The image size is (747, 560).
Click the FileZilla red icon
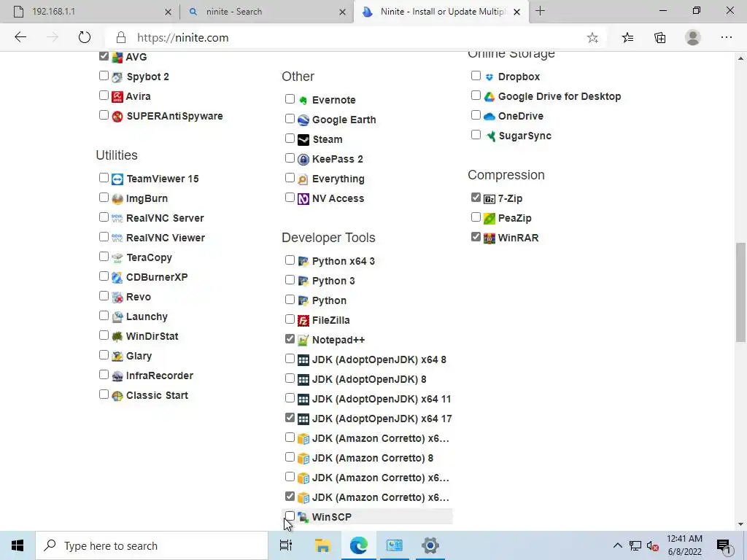pos(303,321)
